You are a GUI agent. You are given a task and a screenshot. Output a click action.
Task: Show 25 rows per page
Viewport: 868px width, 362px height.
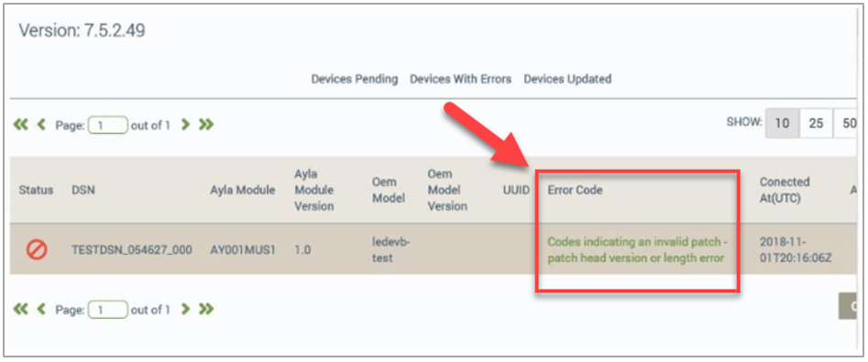[x=816, y=124]
